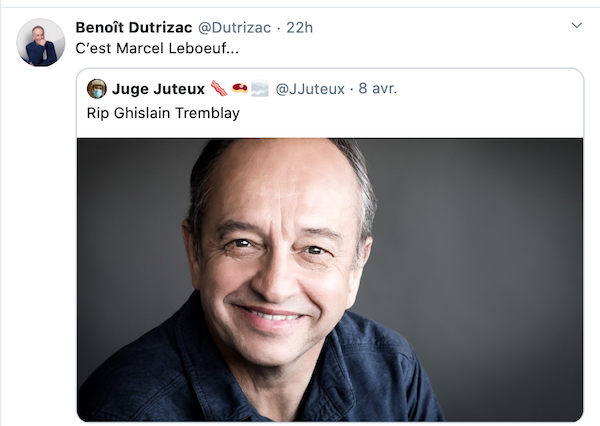Visit the @JJuteux handle
Image resolution: width=600 pixels, height=426 pixels.
pos(310,89)
